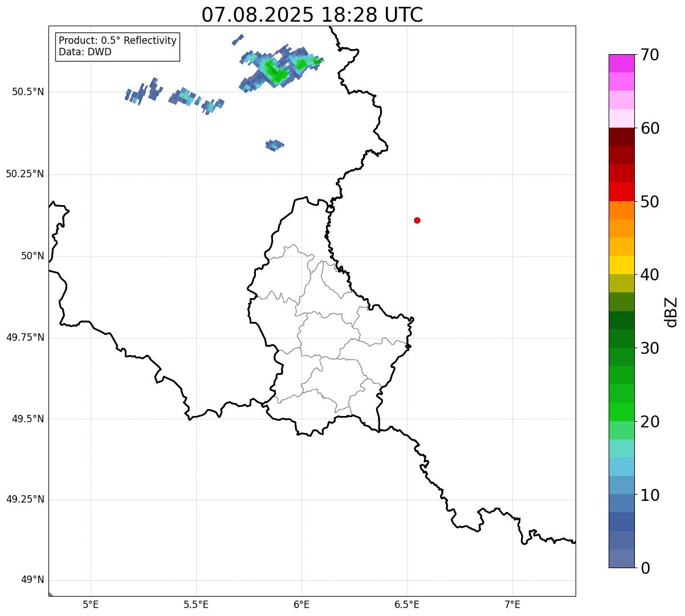Image resolution: width=685 pixels, height=616 pixels.
Task: Click the longitude label 7°E
Action: pos(512,605)
